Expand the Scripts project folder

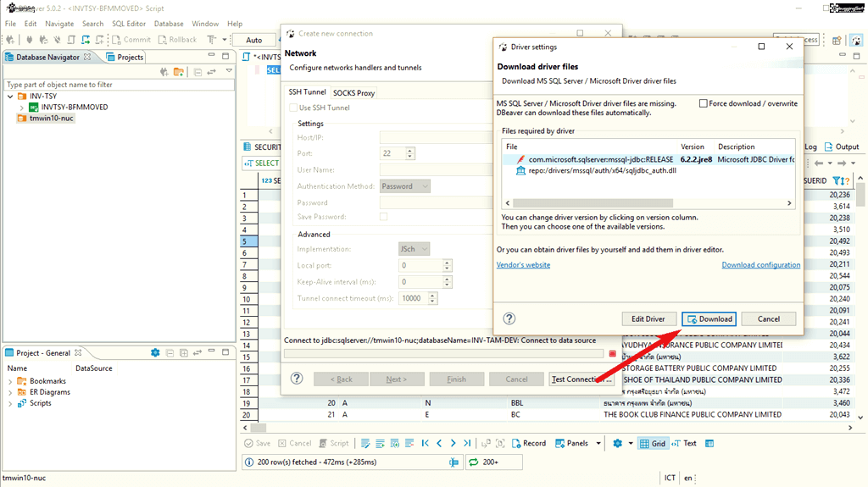(10, 403)
